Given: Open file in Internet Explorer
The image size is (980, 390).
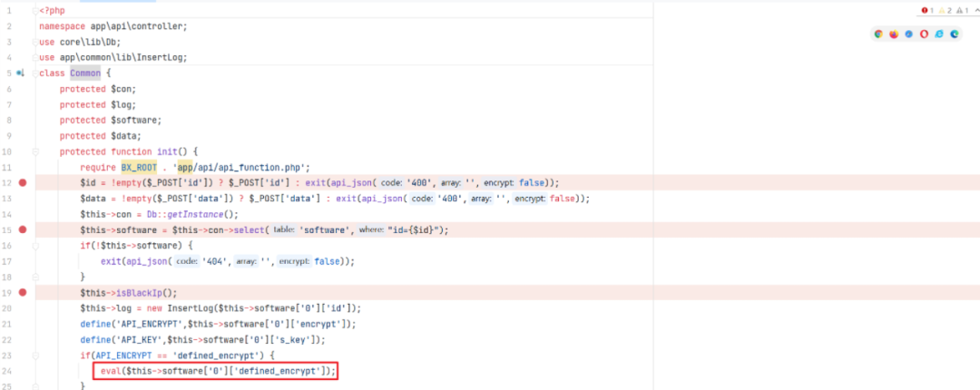Looking at the screenshot, I should click(x=939, y=34).
